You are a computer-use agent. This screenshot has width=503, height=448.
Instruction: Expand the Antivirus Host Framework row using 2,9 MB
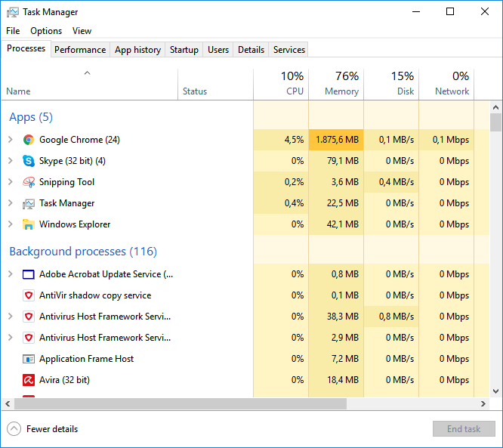pos(11,338)
